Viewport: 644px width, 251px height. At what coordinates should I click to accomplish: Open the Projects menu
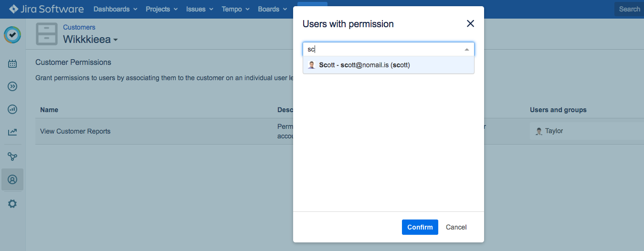click(x=161, y=9)
